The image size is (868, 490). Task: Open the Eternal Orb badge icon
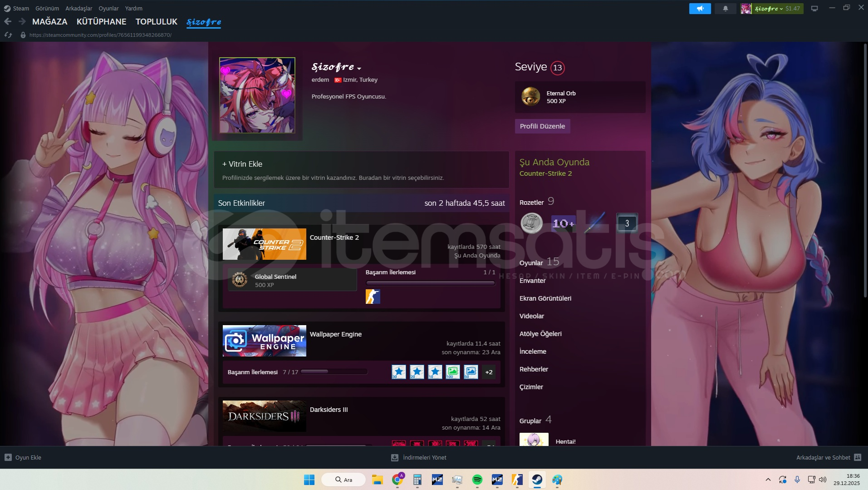[530, 97]
